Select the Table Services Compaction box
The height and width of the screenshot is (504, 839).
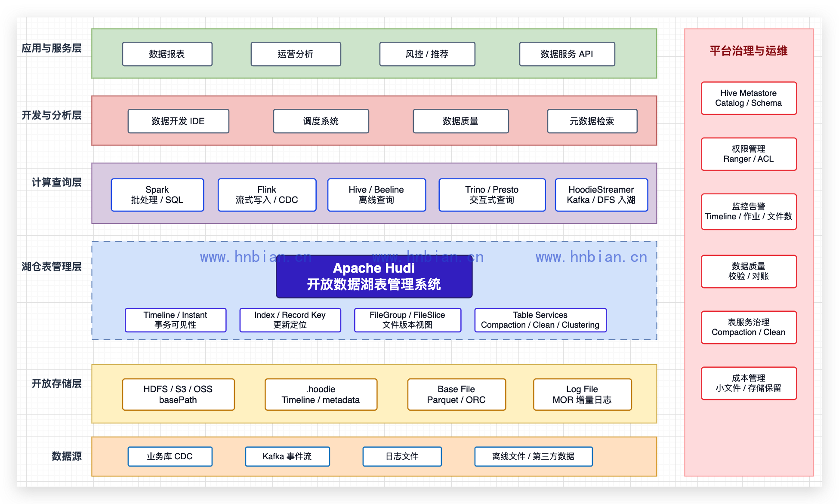[x=540, y=320]
